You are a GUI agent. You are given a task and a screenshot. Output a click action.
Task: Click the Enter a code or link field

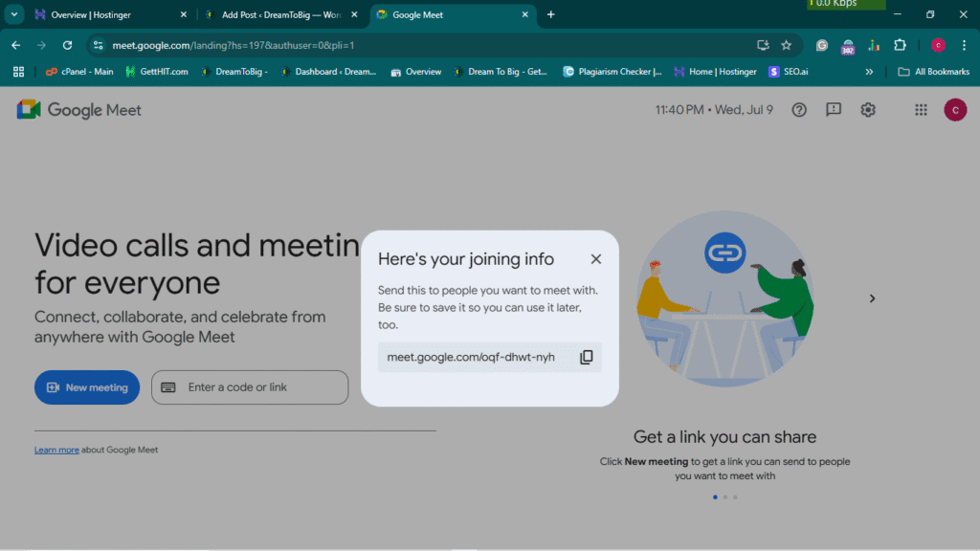250,387
